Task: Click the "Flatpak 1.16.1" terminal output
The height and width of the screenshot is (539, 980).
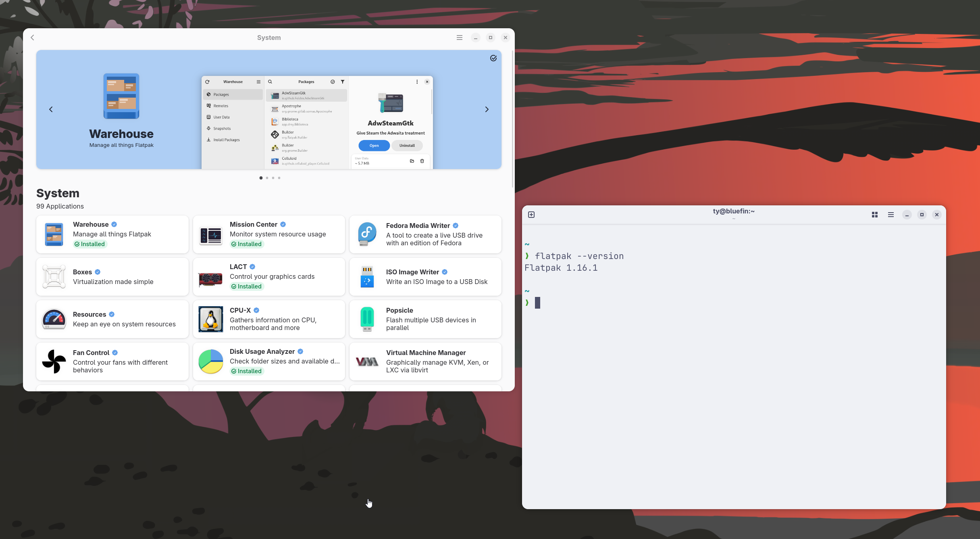Action: [x=561, y=268]
